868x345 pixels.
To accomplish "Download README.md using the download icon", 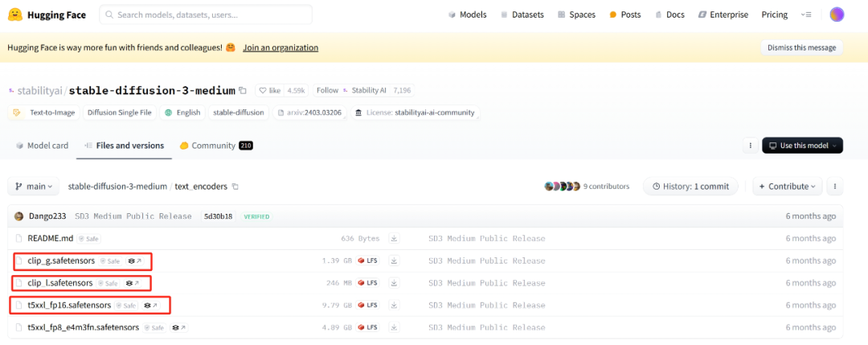I will [394, 239].
